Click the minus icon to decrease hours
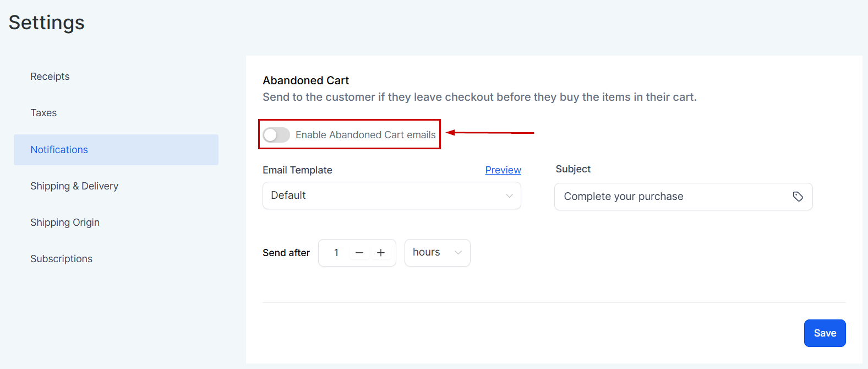The image size is (868, 369). coord(359,253)
